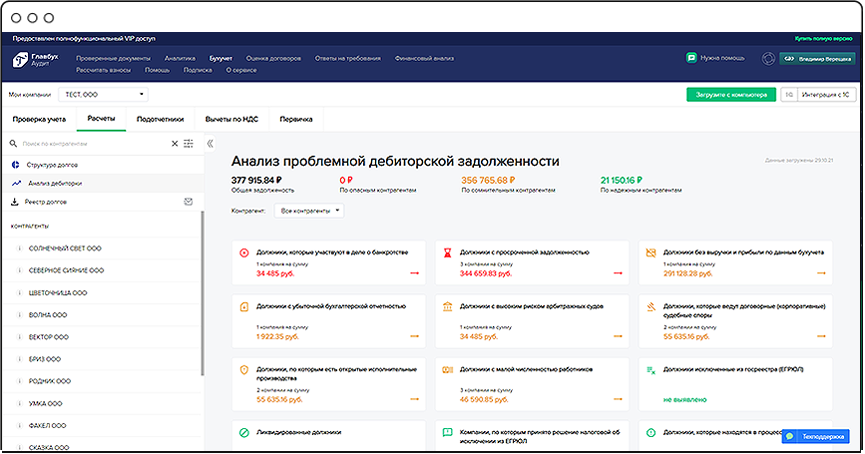The height and width of the screenshot is (454, 865).
Task: Open the Все контрагенты dropdown
Action: pos(309,211)
